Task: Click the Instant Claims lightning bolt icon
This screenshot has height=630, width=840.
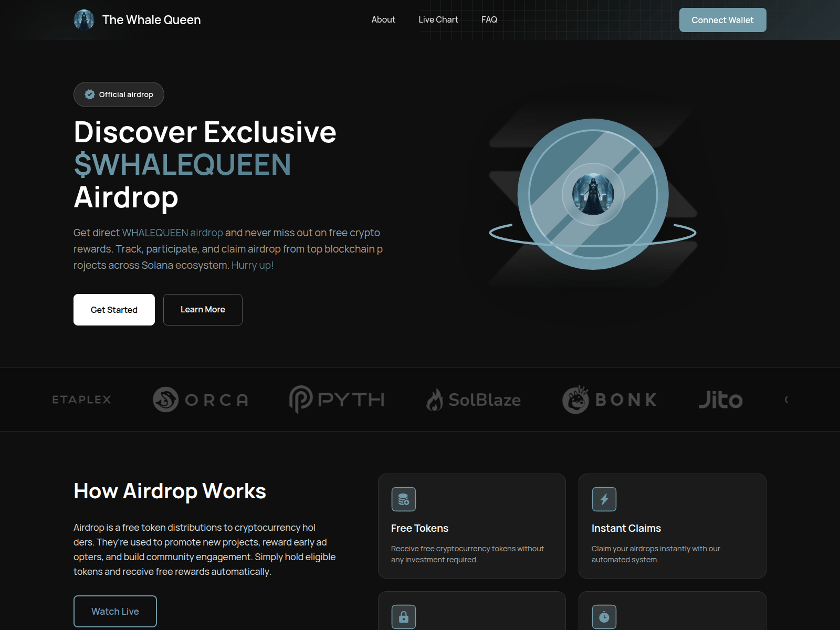Action: (x=604, y=499)
